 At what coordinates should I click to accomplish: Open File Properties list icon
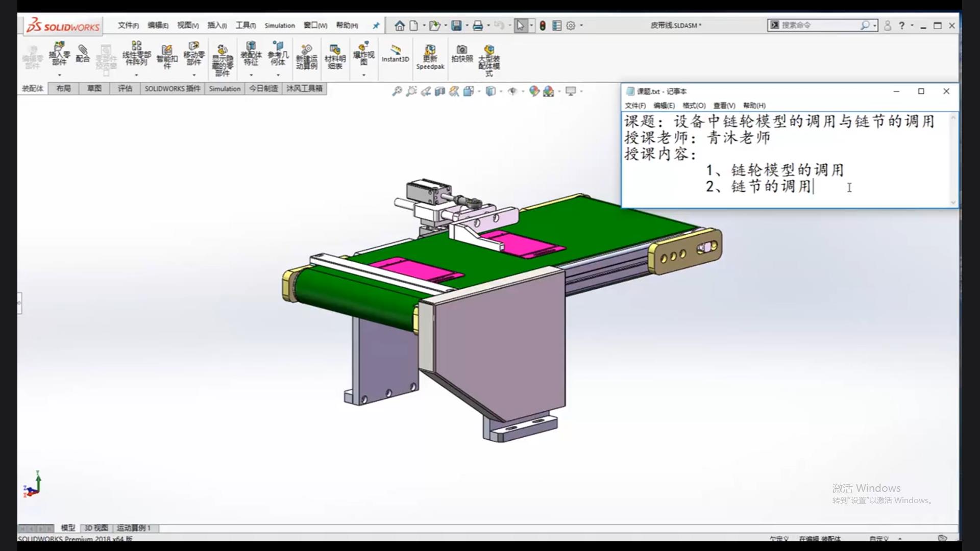click(x=557, y=26)
